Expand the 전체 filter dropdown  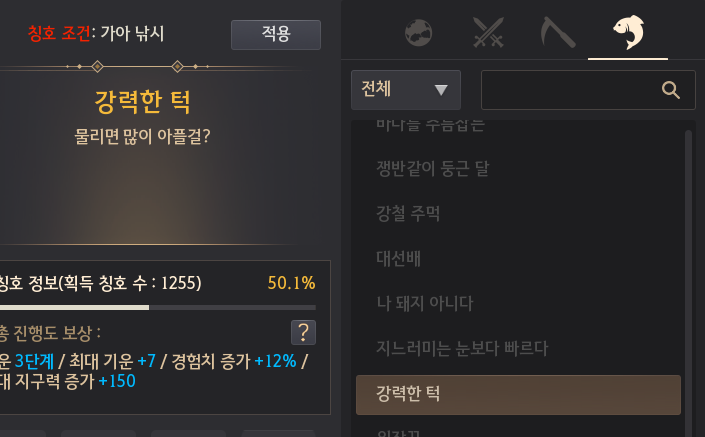pyautogui.click(x=406, y=89)
